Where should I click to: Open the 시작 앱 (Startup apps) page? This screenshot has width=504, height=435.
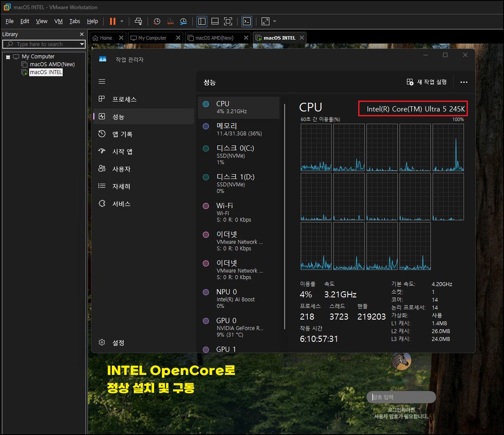click(143, 152)
